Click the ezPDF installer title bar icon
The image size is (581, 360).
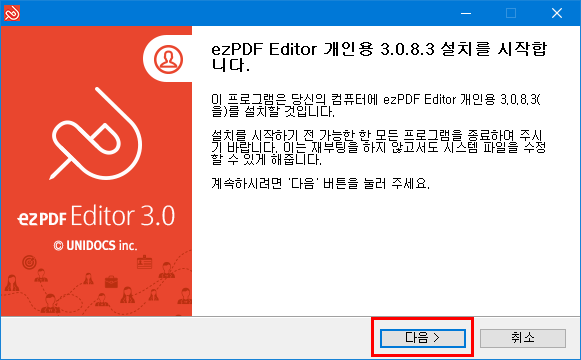pos(11,13)
